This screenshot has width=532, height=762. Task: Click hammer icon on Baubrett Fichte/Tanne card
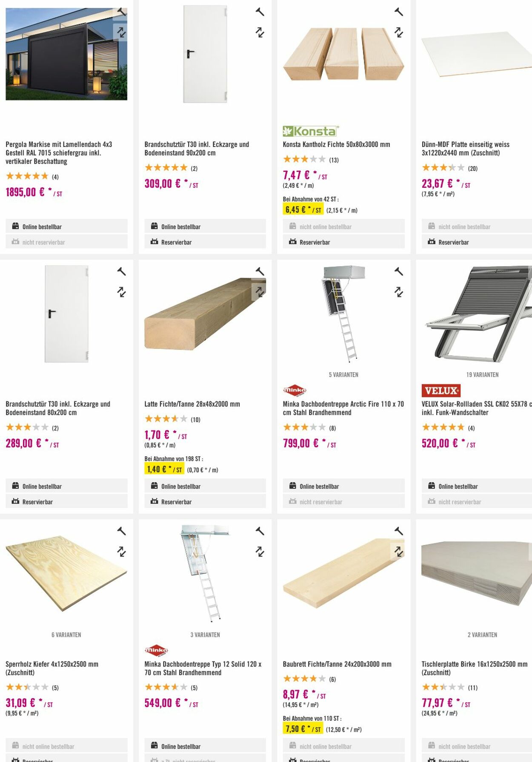coord(398,531)
